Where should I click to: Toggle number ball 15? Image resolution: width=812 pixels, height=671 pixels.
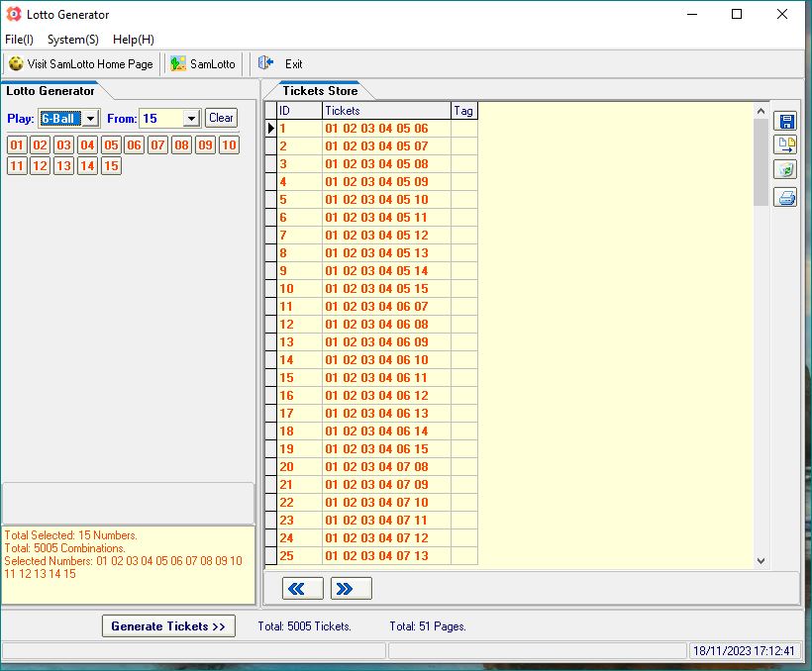(x=111, y=166)
